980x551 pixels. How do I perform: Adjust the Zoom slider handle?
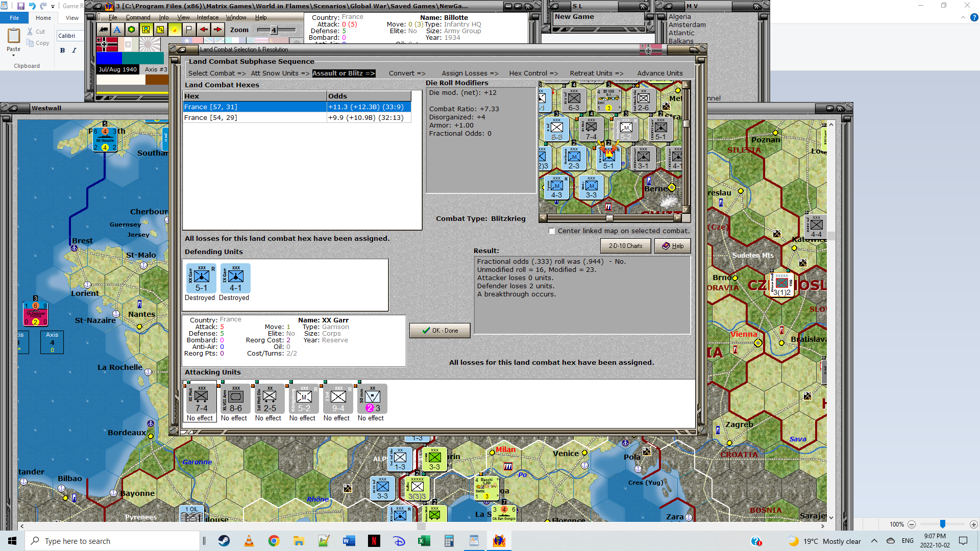point(274,30)
